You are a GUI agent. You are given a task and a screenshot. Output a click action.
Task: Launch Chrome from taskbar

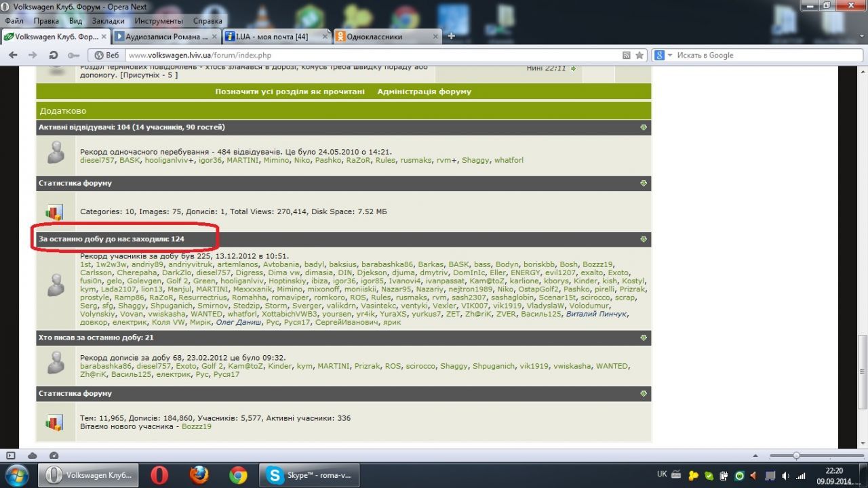coord(238,475)
